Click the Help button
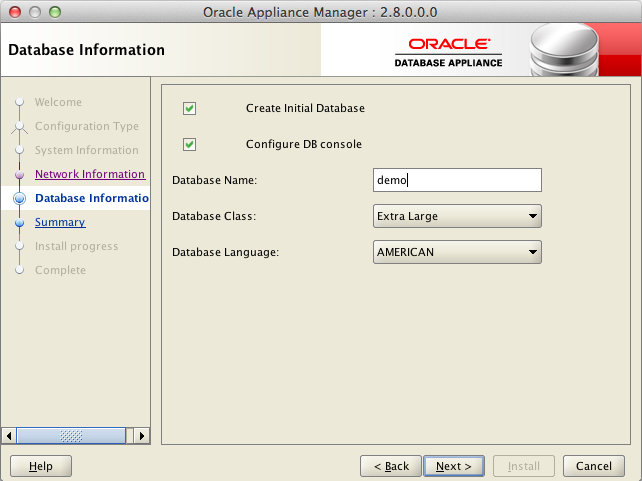The width and height of the screenshot is (642, 481). [x=41, y=466]
